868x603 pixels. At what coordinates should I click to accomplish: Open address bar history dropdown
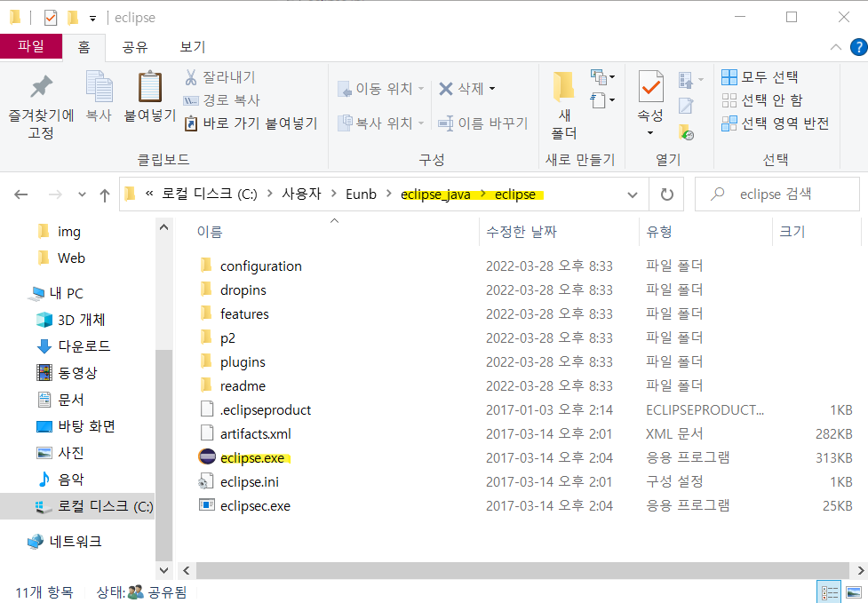tap(633, 194)
